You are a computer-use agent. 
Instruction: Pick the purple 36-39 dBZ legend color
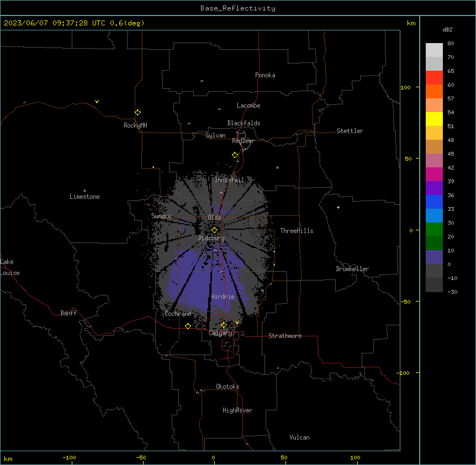point(434,188)
